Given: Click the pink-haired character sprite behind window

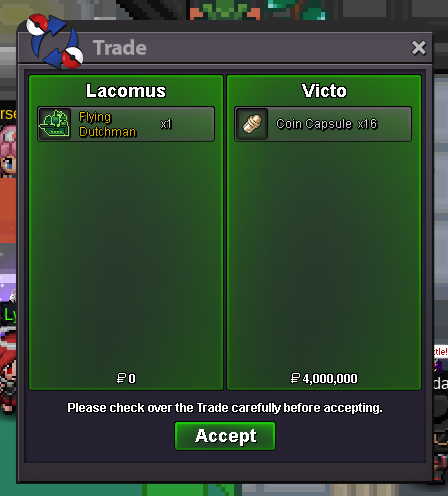Looking at the screenshot, I should click(x=8, y=151).
